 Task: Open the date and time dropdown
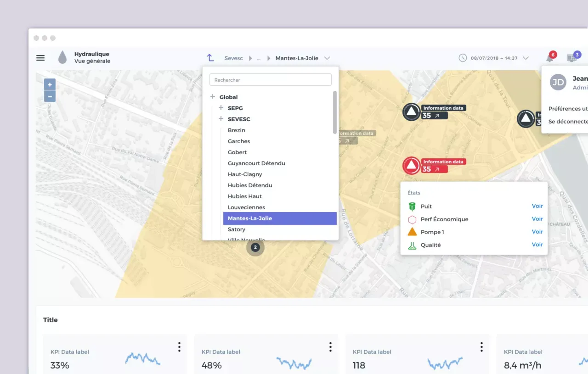pyautogui.click(x=526, y=58)
